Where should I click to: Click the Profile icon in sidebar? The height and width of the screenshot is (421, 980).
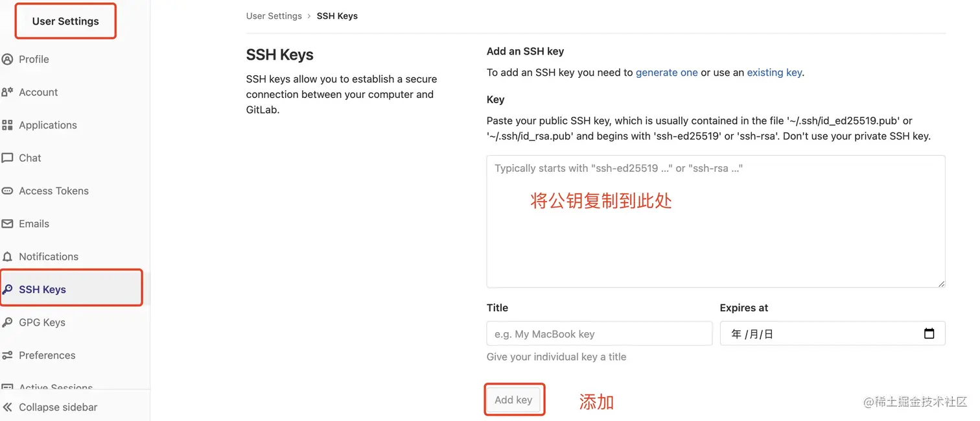[8, 60]
